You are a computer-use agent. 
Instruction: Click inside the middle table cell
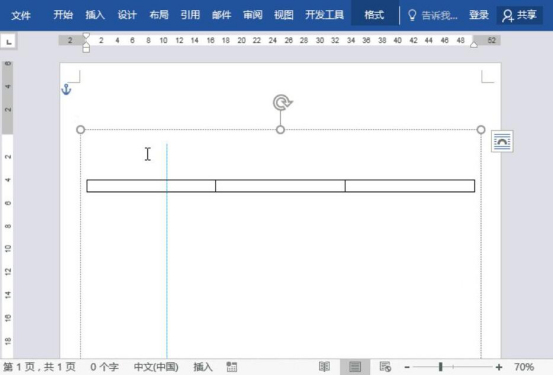click(x=280, y=186)
